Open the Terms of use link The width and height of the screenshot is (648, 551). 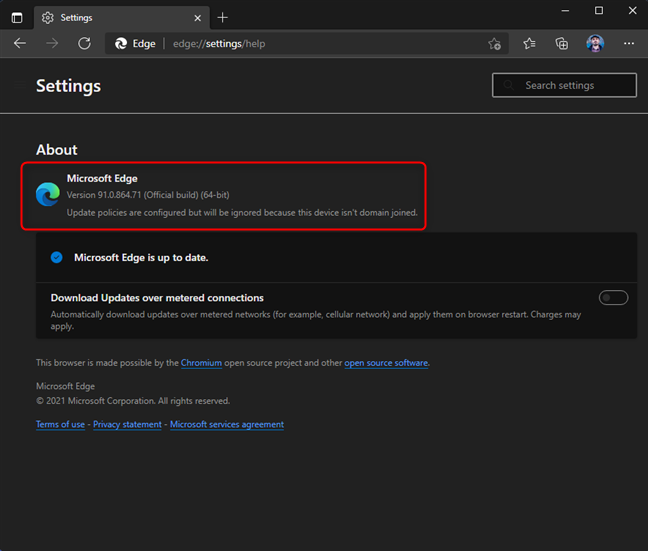point(60,424)
